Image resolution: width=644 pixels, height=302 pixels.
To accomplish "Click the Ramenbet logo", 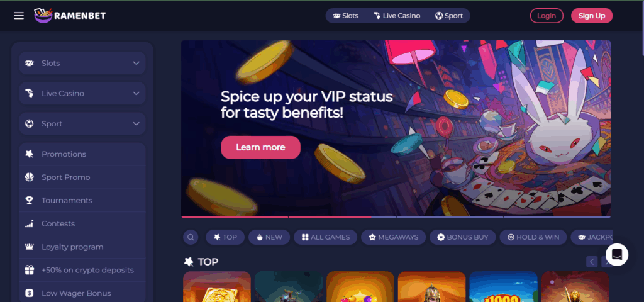I will click(x=70, y=16).
